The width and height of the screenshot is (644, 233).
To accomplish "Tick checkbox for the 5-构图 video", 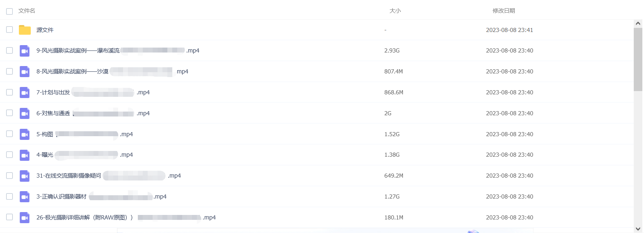I will pos(9,134).
